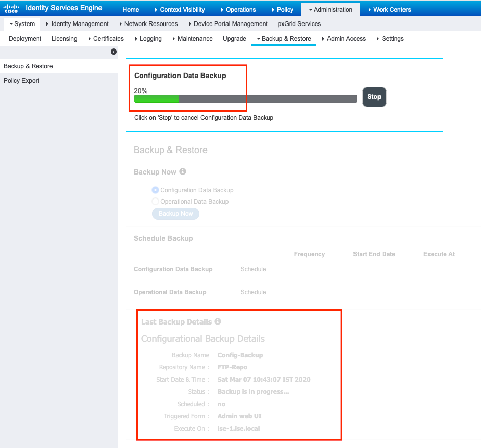
Task: Open the Upgrade page
Action: point(234,39)
